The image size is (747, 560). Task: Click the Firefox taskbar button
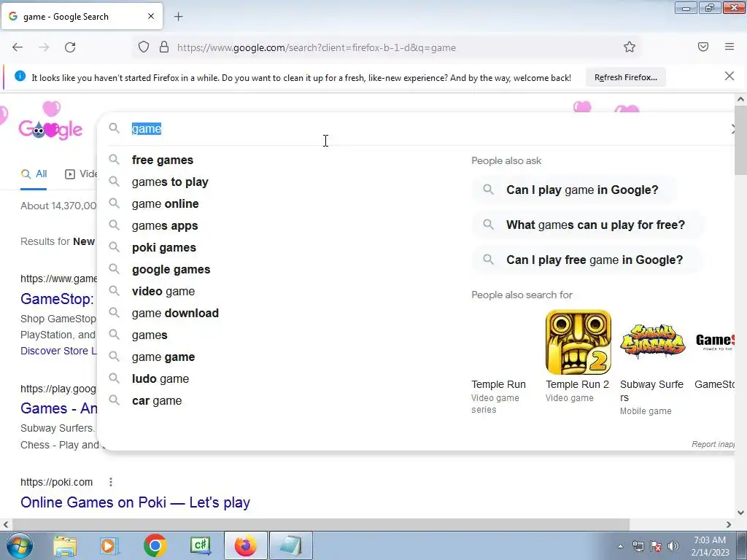pos(245,545)
